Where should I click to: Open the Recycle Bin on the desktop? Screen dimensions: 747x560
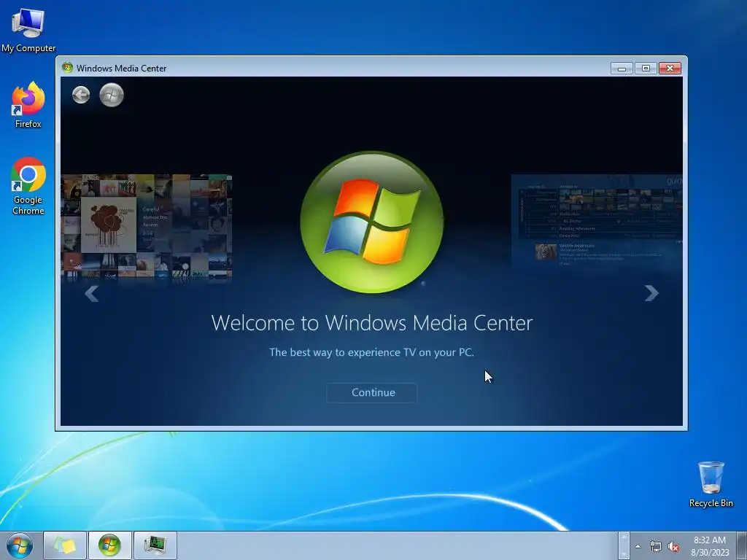[x=711, y=484]
